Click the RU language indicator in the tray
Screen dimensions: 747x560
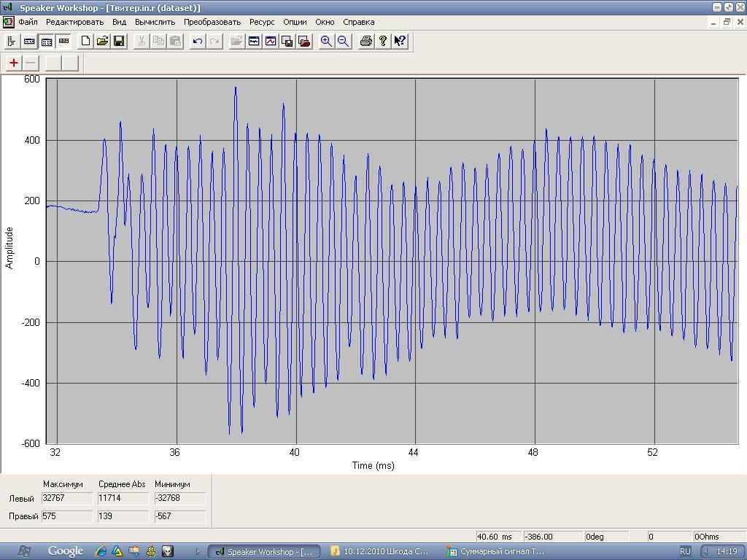click(x=685, y=551)
